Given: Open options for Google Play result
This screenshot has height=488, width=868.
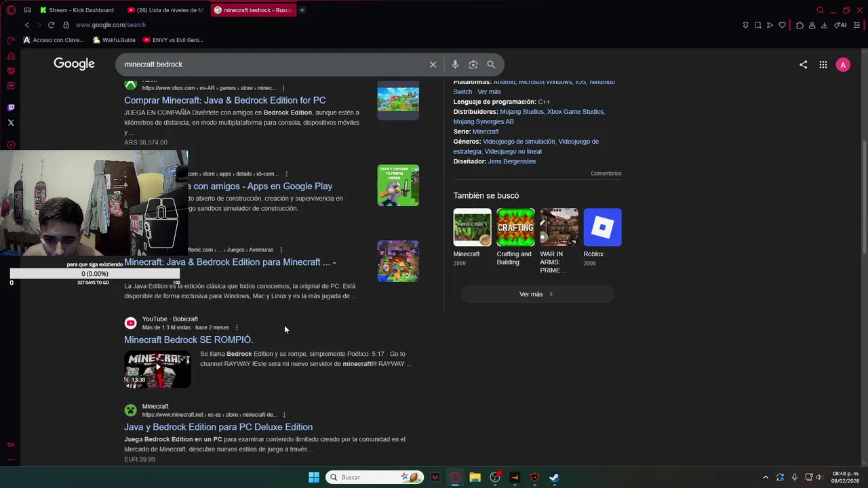Looking at the screenshot, I should pos(286,174).
